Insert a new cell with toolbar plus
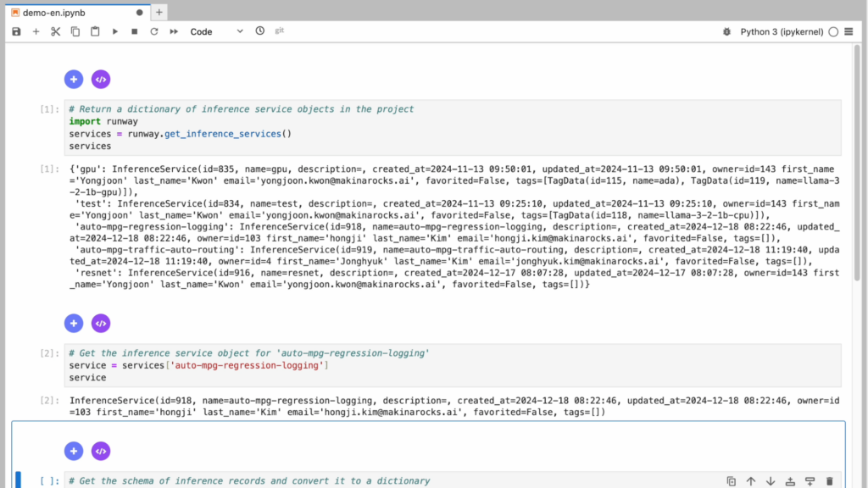The width and height of the screenshot is (868, 488). [x=36, y=31]
